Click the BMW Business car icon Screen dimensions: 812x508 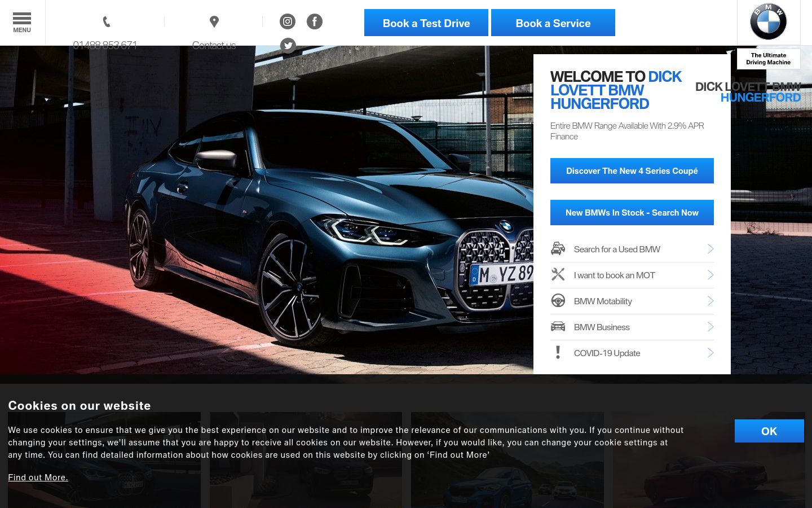pos(558,326)
